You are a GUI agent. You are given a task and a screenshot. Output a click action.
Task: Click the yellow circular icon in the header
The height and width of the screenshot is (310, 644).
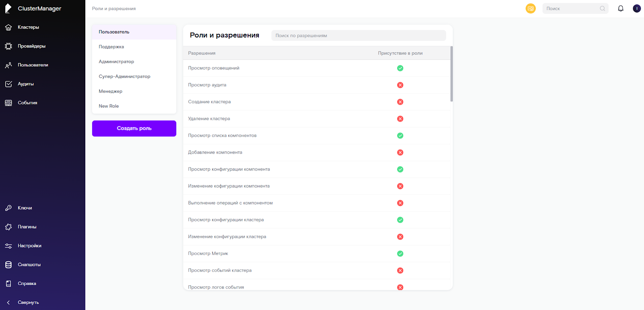(x=530, y=8)
